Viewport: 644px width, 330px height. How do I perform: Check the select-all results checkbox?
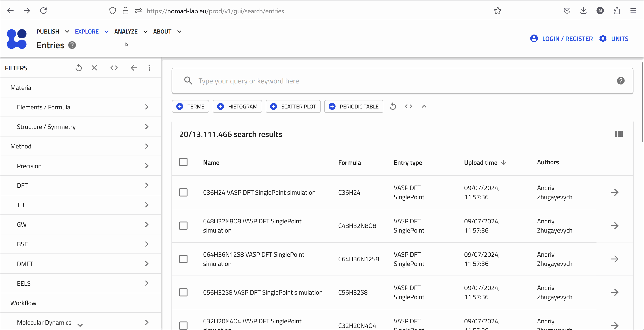[184, 162]
